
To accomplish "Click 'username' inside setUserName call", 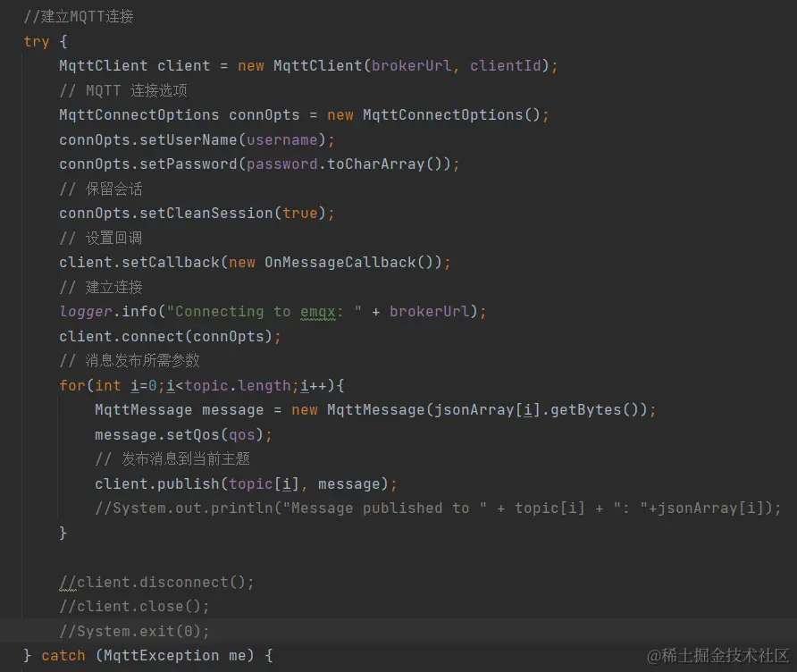I will coord(282,139).
